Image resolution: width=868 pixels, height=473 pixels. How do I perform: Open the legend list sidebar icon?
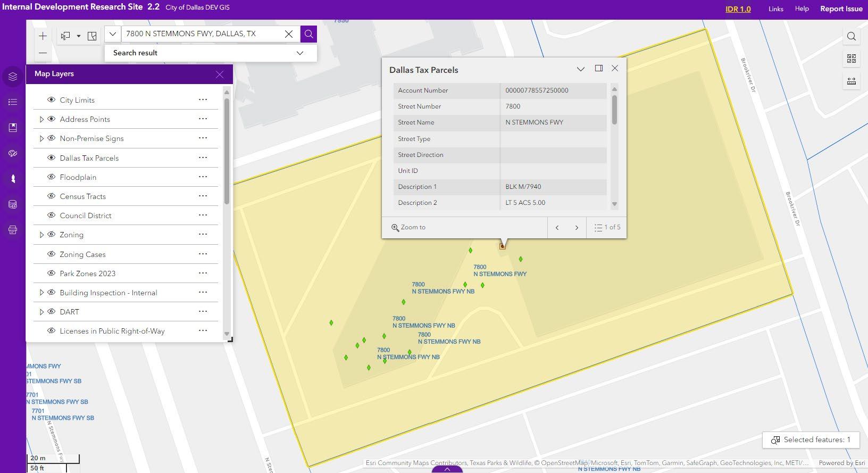click(13, 102)
